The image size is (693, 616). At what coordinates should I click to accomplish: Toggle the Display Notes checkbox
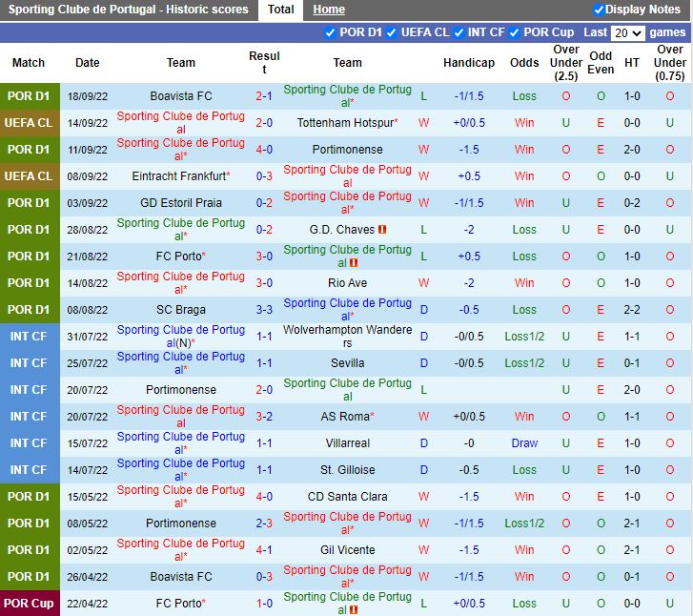click(599, 10)
